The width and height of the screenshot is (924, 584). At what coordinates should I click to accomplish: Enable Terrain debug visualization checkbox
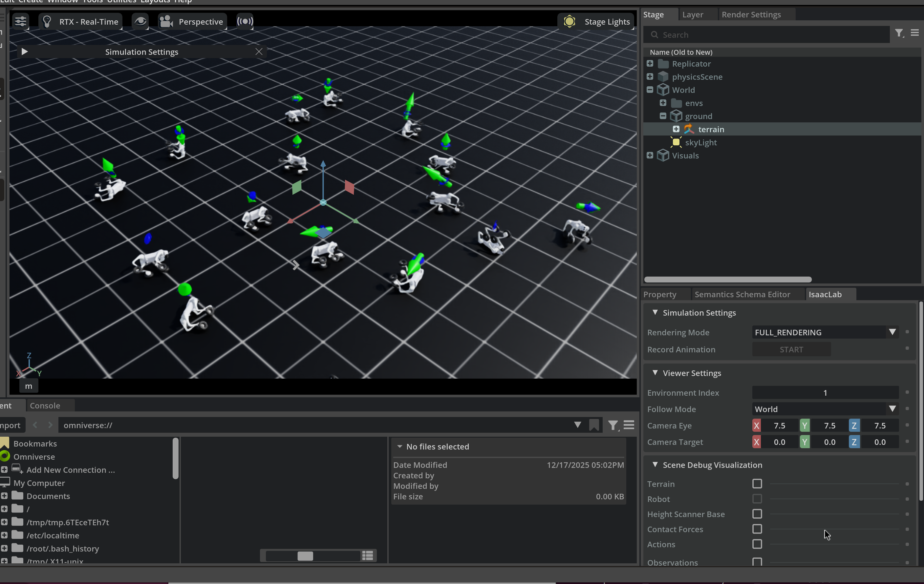pos(757,484)
